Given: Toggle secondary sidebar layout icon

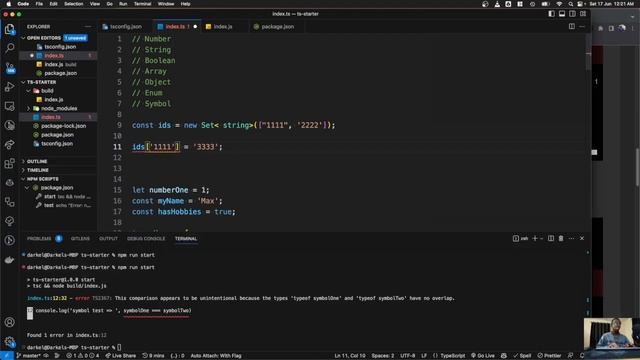Looking at the screenshot, I should point(572,14).
